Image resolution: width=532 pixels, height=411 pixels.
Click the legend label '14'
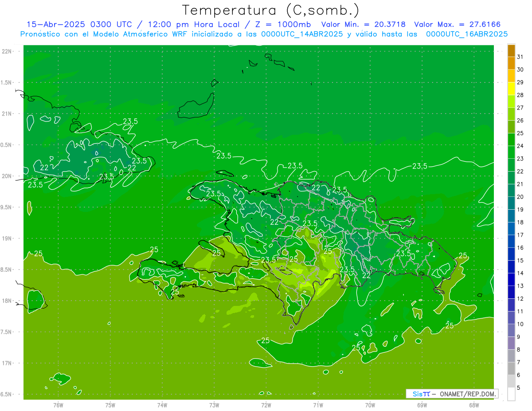pyautogui.click(x=520, y=273)
